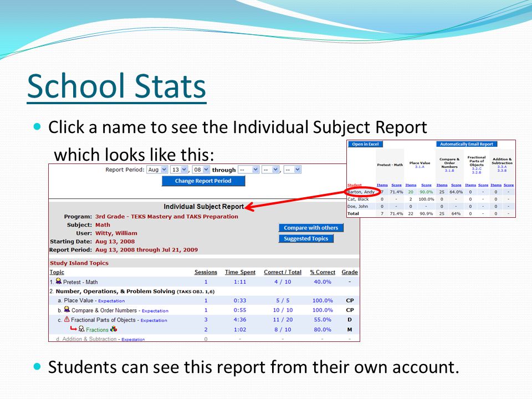Click the blue ribbon icon beside Pretest - Math
The height and width of the screenshot is (399, 532).
click(59, 282)
